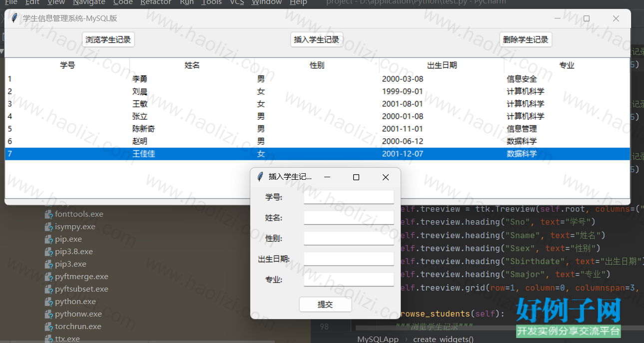Screen dimensions: 644x343
Task: Select pythonw.exe in PyCharm project tree
Action: (78, 314)
